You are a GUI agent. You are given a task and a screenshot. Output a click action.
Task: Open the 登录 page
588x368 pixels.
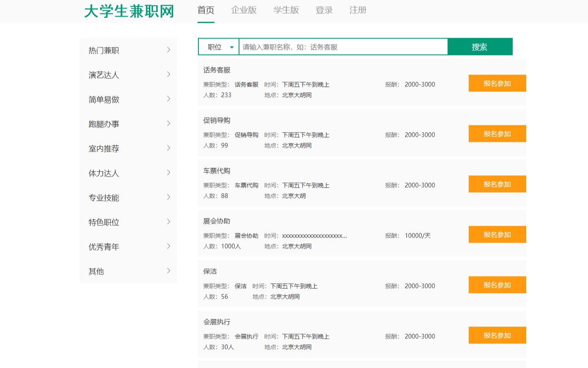click(324, 10)
